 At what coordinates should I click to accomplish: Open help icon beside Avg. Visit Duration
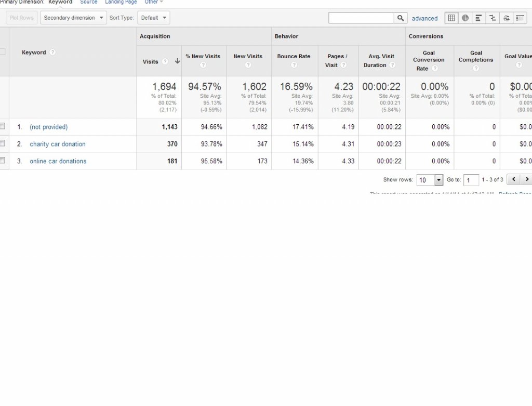point(392,65)
